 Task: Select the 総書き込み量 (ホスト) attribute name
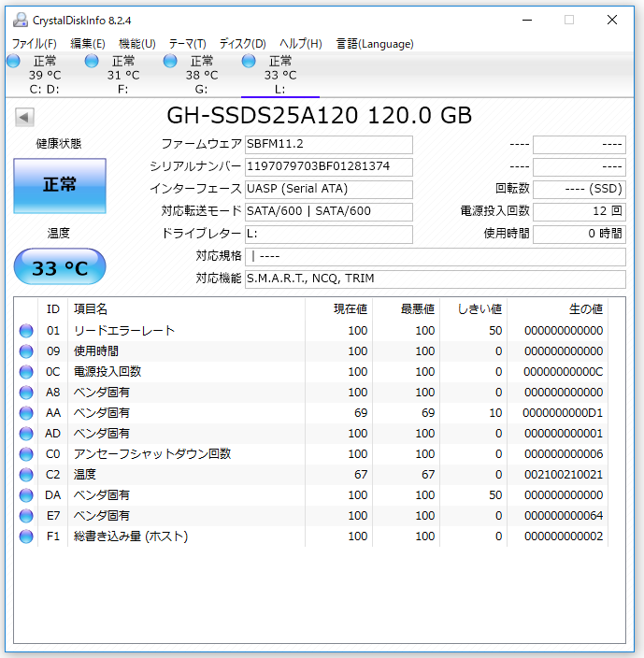[131, 536]
